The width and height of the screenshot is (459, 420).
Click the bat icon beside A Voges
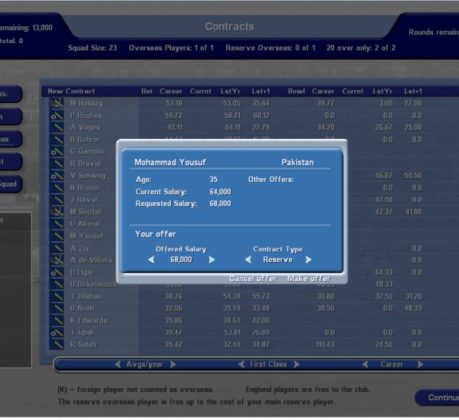[x=57, y=127]
